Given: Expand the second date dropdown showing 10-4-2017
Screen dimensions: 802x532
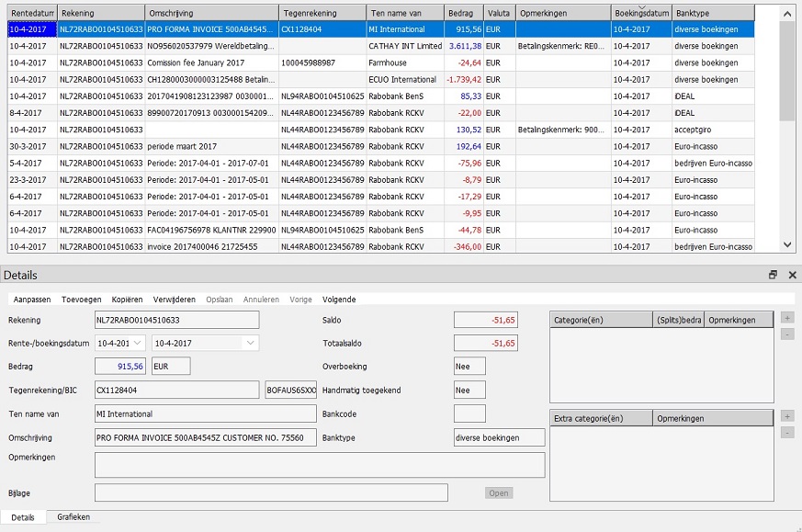Looking at the screenshot, I should click(x=251, y=343).
